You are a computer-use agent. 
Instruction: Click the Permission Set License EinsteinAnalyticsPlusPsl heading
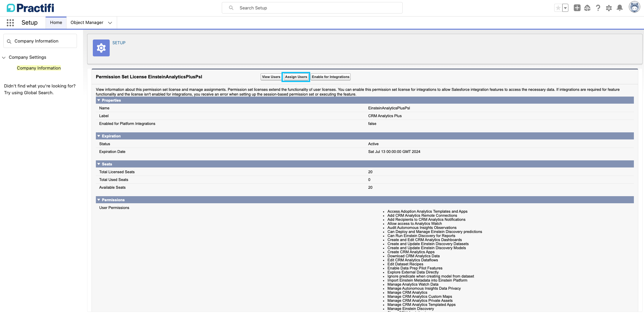[149, 77]
